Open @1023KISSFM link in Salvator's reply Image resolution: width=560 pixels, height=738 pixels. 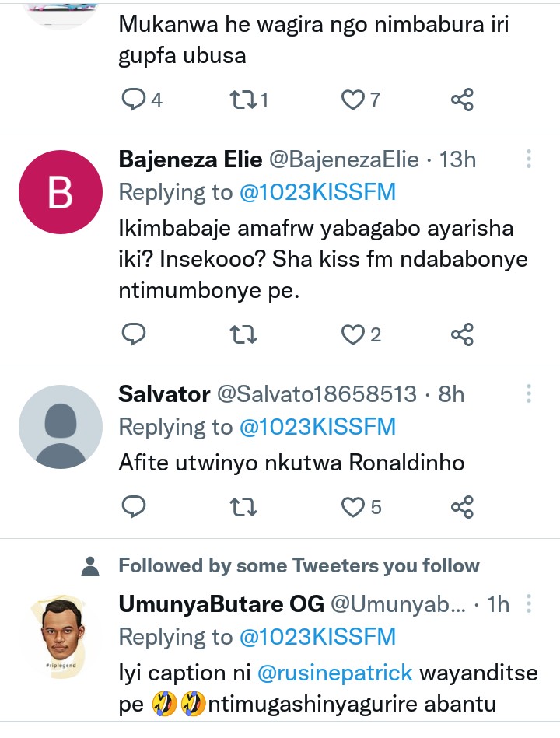[317, 427]
